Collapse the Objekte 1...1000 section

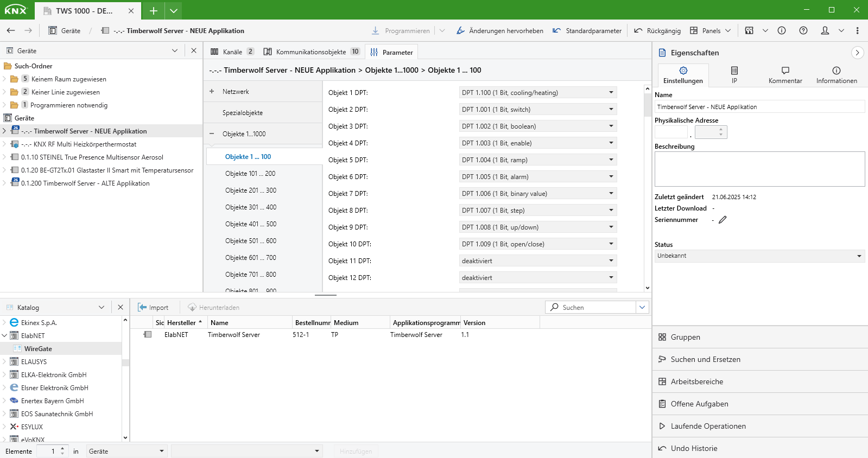tap(212, 134)
